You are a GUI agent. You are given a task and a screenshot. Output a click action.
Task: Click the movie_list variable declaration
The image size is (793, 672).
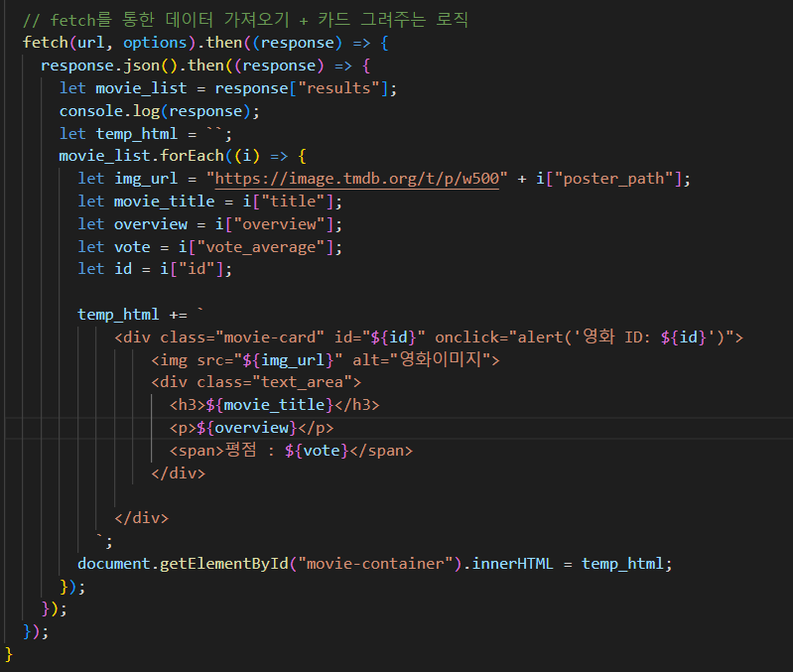click(x=227, y=88)
